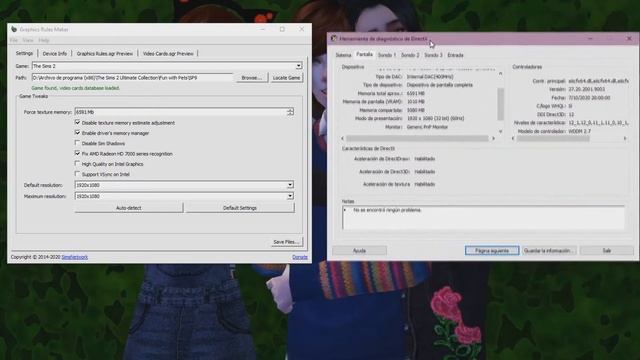Click the 'Game found, video cards database loaded' text
The width and height of the screenshot is (640, 360).
coord(76,88)
